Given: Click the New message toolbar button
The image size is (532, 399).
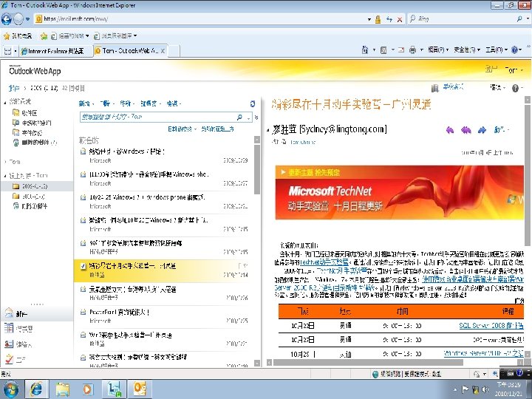Looking at the screenshot, I should click(86, 103).
